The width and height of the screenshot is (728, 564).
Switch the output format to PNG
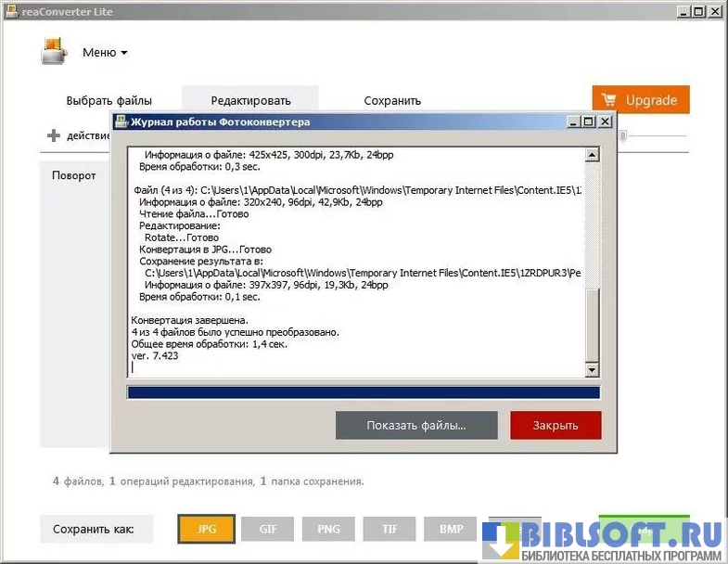click(x=328, y=530)
